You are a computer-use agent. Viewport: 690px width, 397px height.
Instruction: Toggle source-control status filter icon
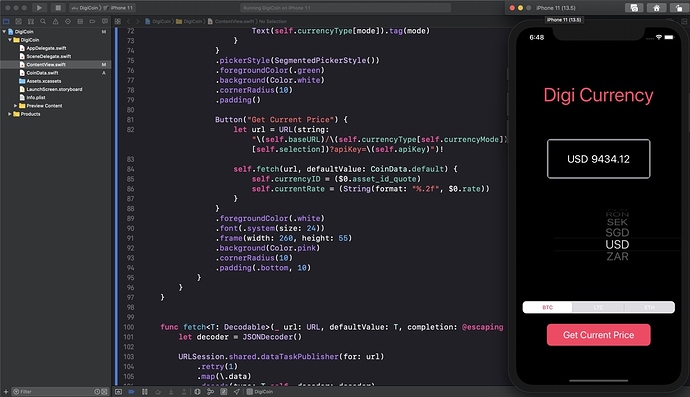tap(105, 391)
